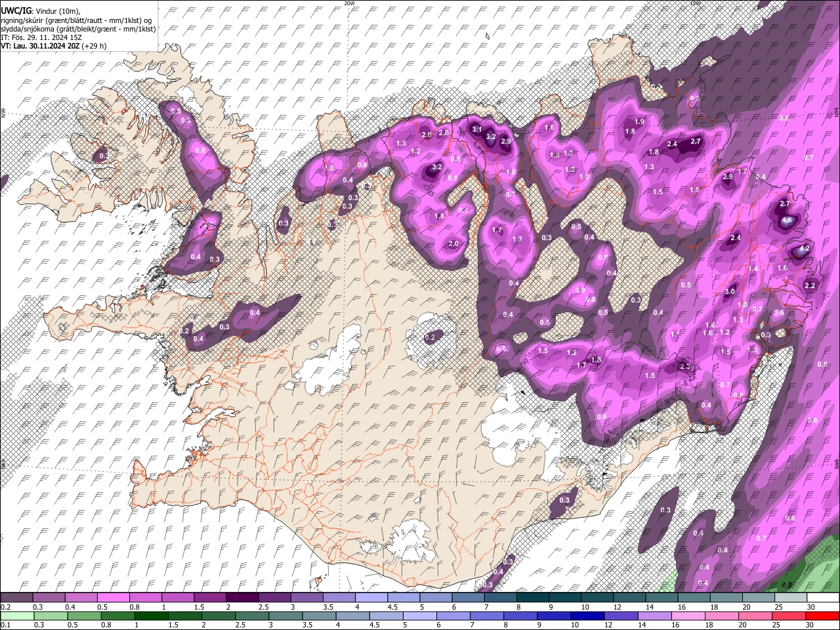
Task: Select the pale lavender 4 swatch in upper legend
Action: (371, 598)
